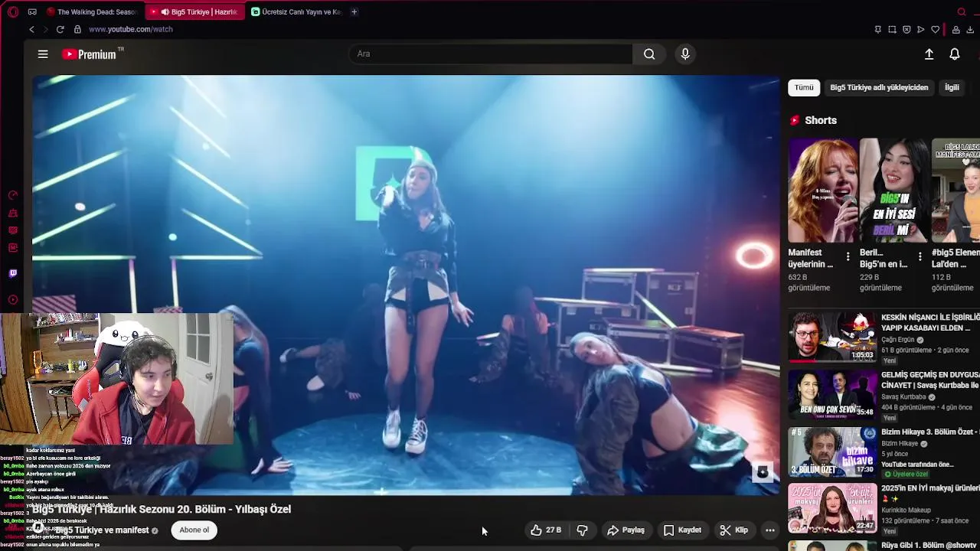Open Beril Big5'in en iyi sesi short
Image resolution: width=980 pixels, height=551 pixels.
pos(894,191)
